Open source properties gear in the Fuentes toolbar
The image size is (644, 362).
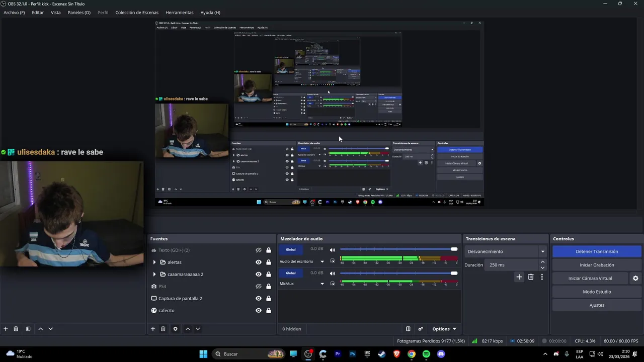click(175, 329)
